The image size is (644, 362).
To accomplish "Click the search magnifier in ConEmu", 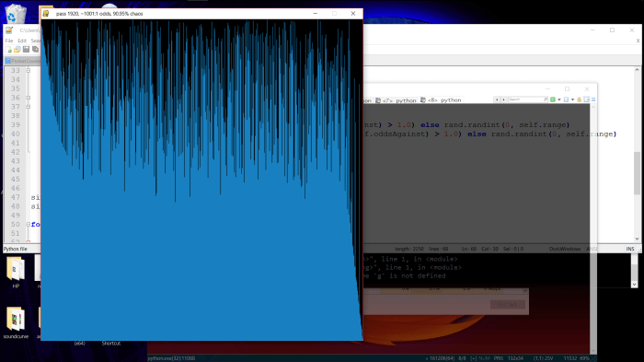I will coord(546,99).
